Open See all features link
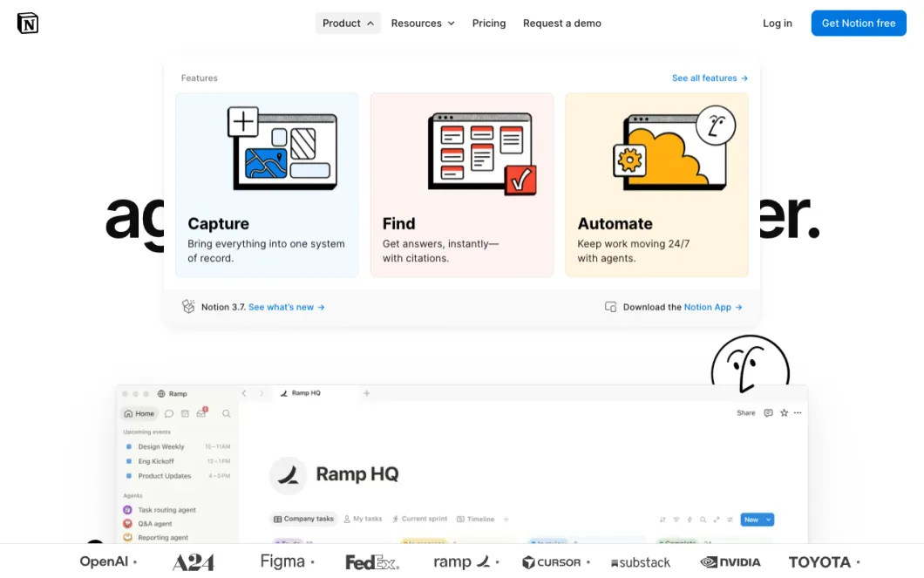 pyautogui.click(x=710, y=78)
